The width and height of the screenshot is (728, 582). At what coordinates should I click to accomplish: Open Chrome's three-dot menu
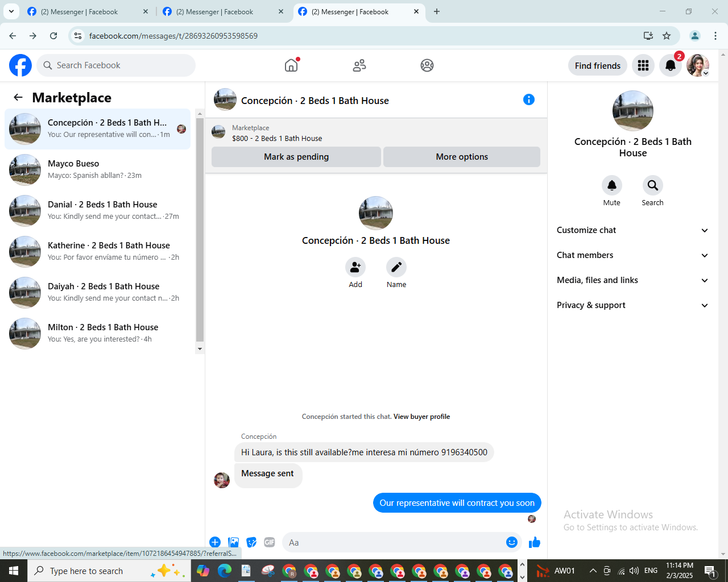[x=715, y=36]
